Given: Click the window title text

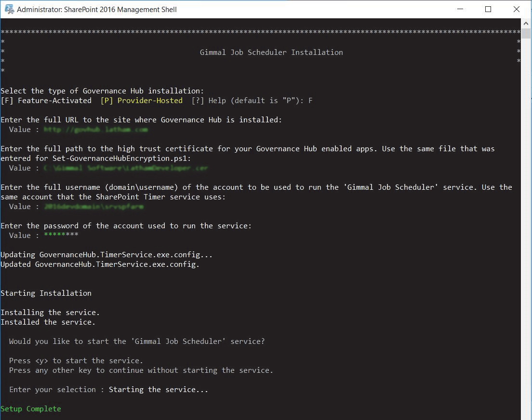Looking at the screenshot, I should click(96, 10).
